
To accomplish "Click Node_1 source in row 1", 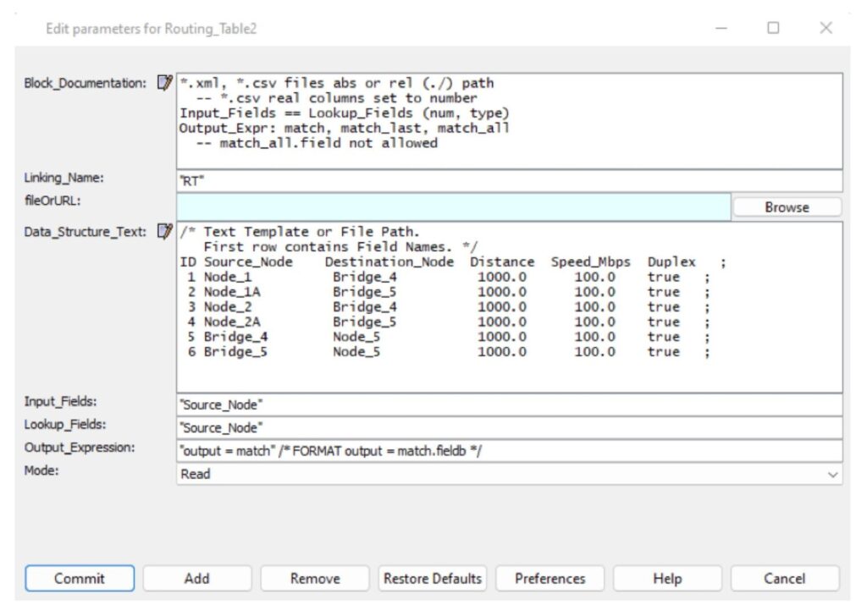I will click(227, 277).
